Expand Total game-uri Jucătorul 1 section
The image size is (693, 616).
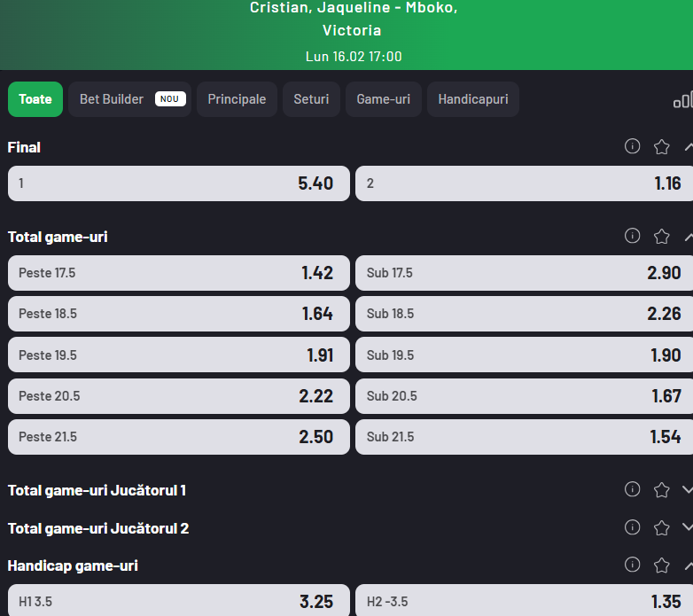tap(688, 490)
